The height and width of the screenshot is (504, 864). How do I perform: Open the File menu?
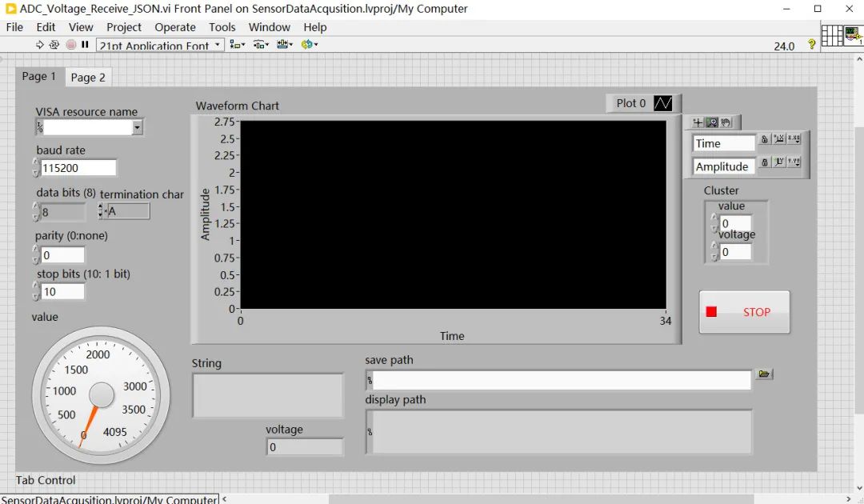(x=14, y=27)
